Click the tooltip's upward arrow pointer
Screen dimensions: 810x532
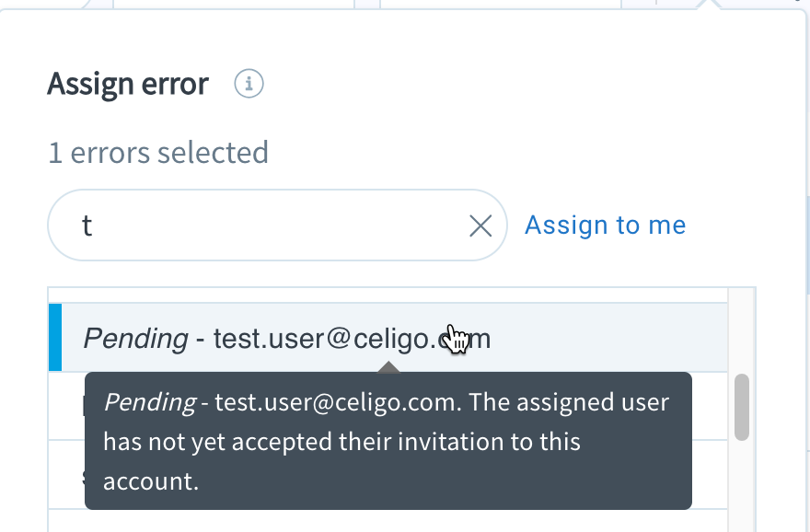[388, 367]
